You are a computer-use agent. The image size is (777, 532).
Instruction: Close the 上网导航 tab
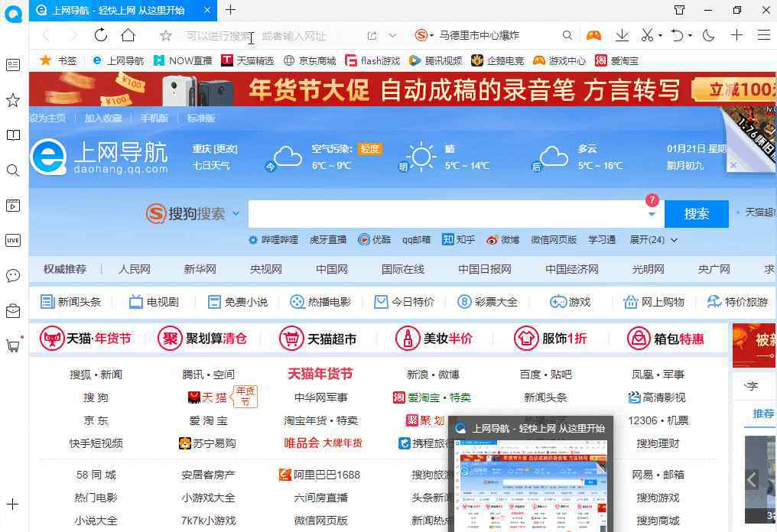point(207,11)
